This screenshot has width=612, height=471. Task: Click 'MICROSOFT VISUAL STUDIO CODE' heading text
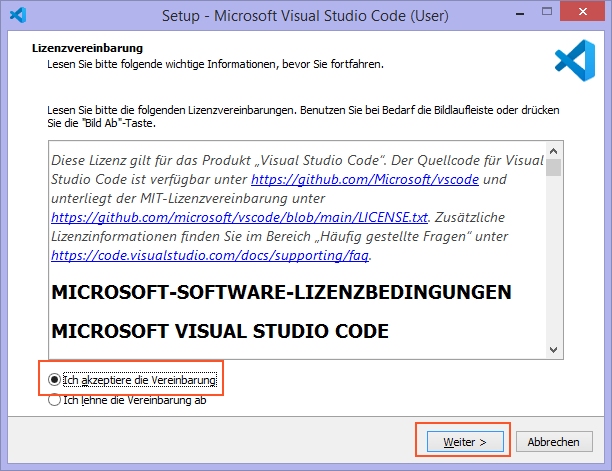tap(220, 331)
